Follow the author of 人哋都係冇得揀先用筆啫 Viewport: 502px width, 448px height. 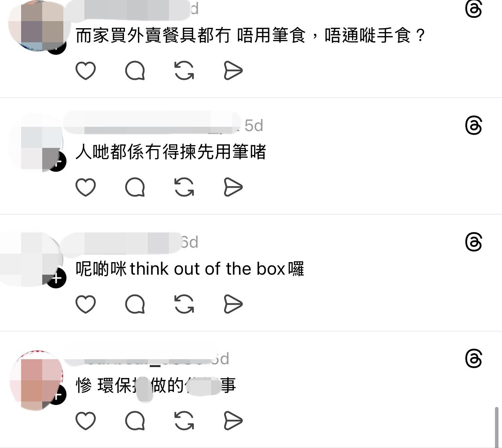tap(57, 162)
